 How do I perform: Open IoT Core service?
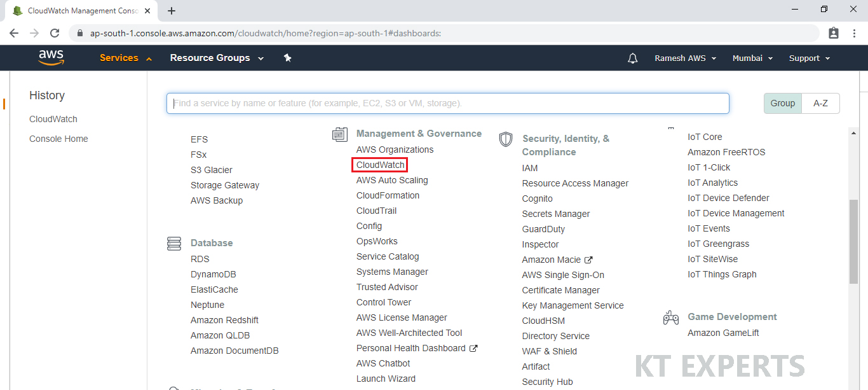click(x=705, y=137)
